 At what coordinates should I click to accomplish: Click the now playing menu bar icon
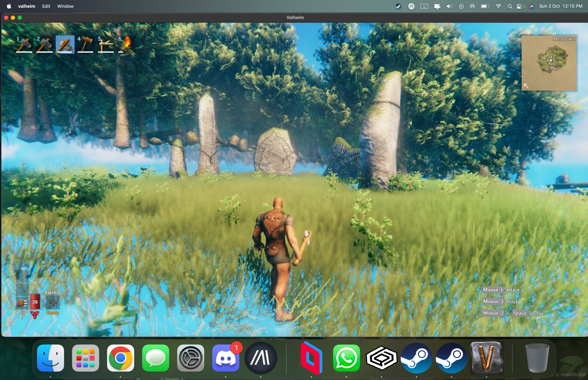click(x=461, y=6)
